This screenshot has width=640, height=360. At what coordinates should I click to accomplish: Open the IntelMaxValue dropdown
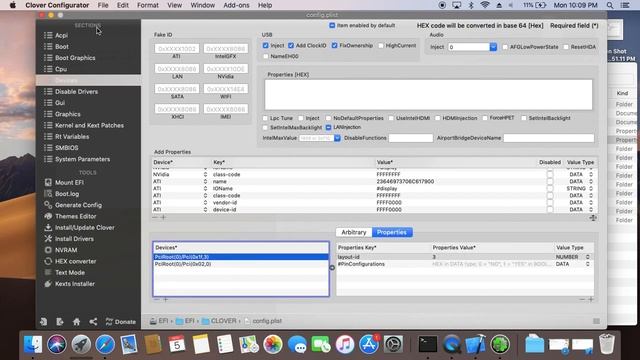[x=337, y=138]
